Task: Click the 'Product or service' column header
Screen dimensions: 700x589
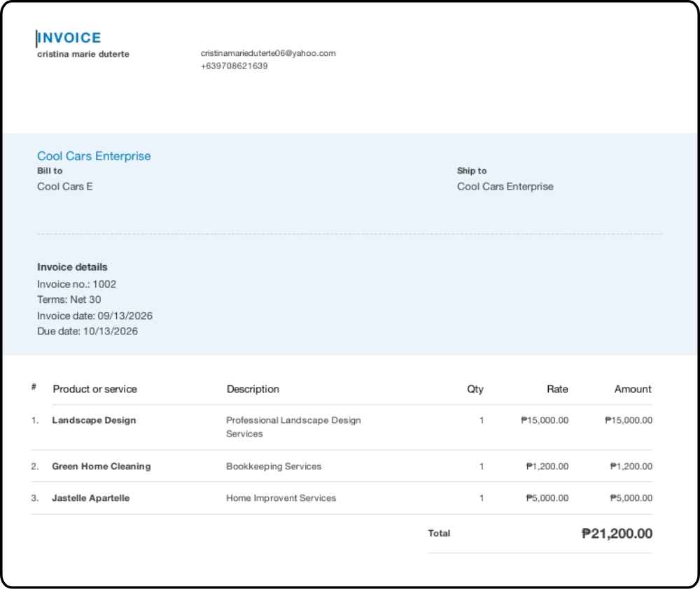Action: [x=94, y=389]
